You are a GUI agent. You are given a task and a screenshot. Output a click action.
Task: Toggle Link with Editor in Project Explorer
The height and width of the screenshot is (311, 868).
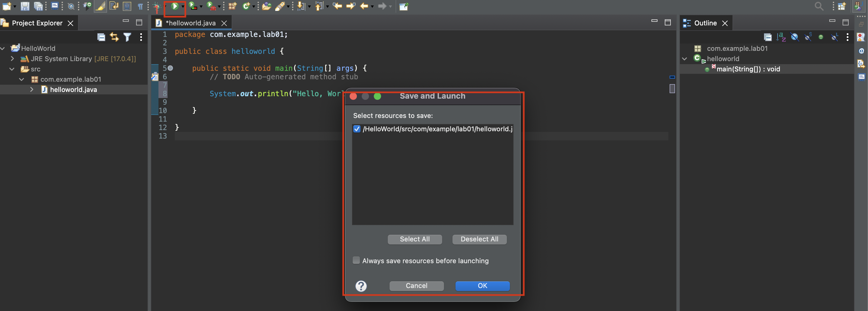point(114,37)
